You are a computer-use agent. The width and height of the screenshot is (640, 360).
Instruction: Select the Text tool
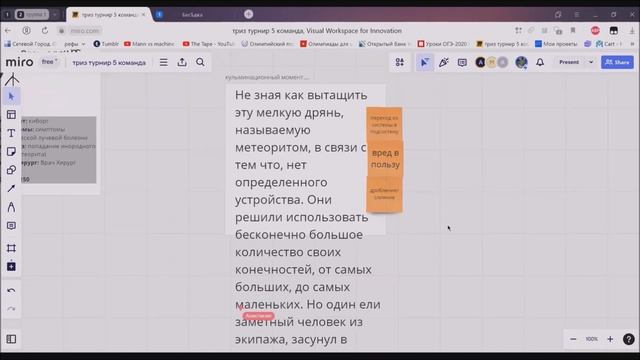click(x=11, y=133)
